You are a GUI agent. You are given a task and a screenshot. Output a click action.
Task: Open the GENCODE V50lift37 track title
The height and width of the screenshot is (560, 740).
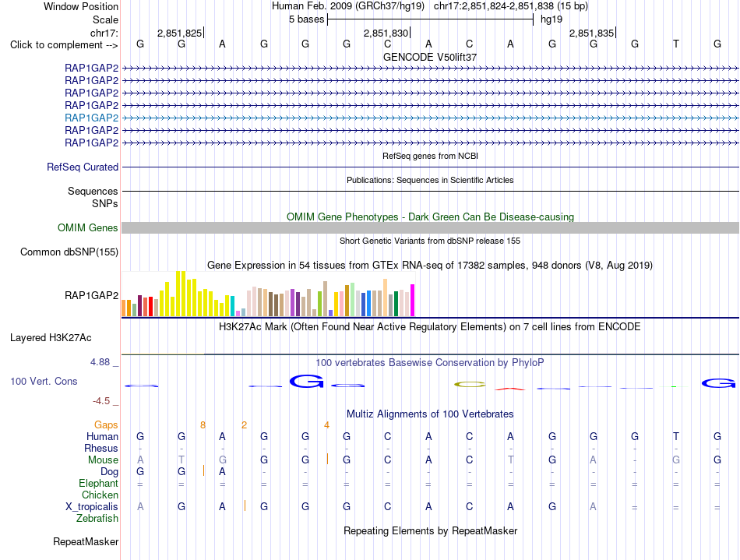(x=430, y=57)
